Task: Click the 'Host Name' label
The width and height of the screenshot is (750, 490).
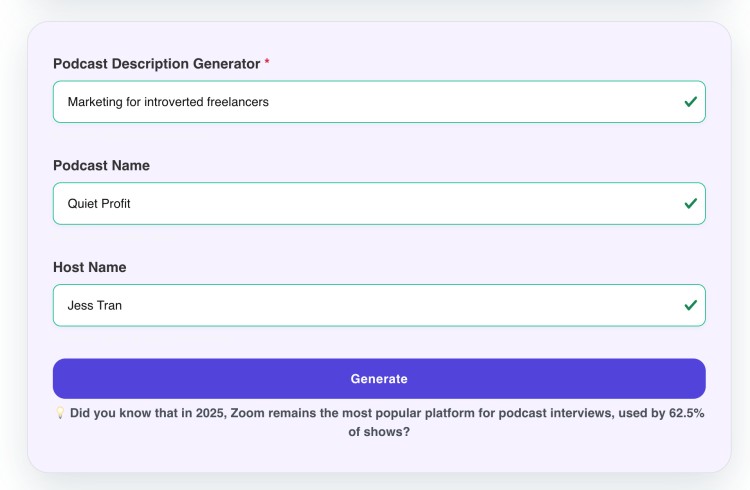Action: (89, 267)
